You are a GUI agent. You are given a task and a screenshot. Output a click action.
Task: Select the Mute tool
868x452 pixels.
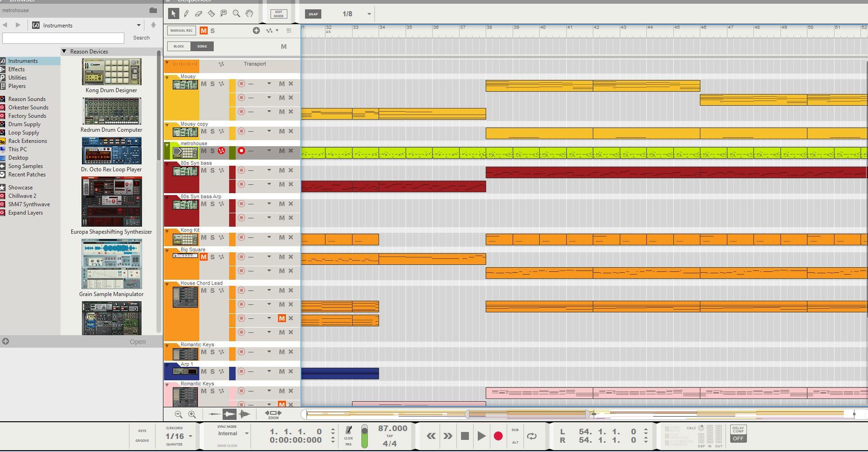pos(224,14)
